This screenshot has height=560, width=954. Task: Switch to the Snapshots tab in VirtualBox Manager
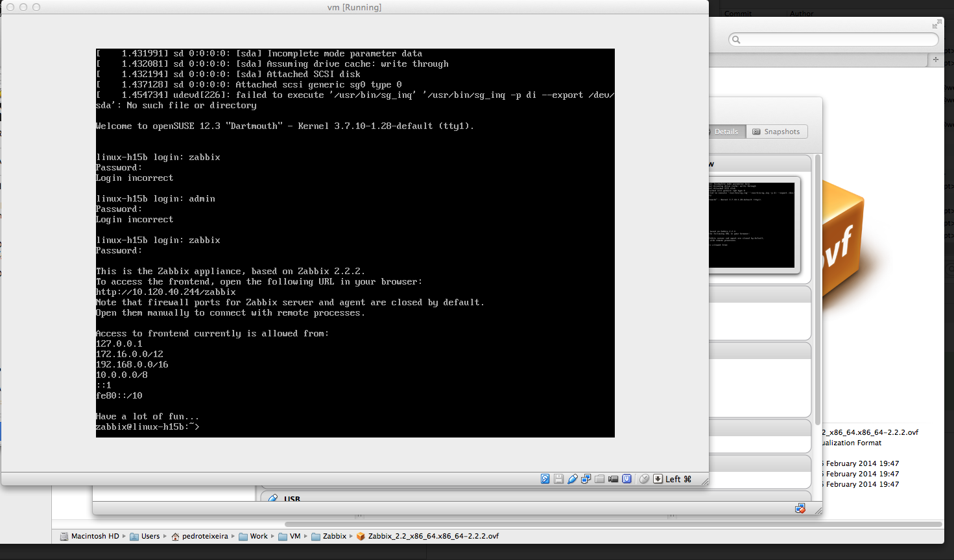pos(776,132)
